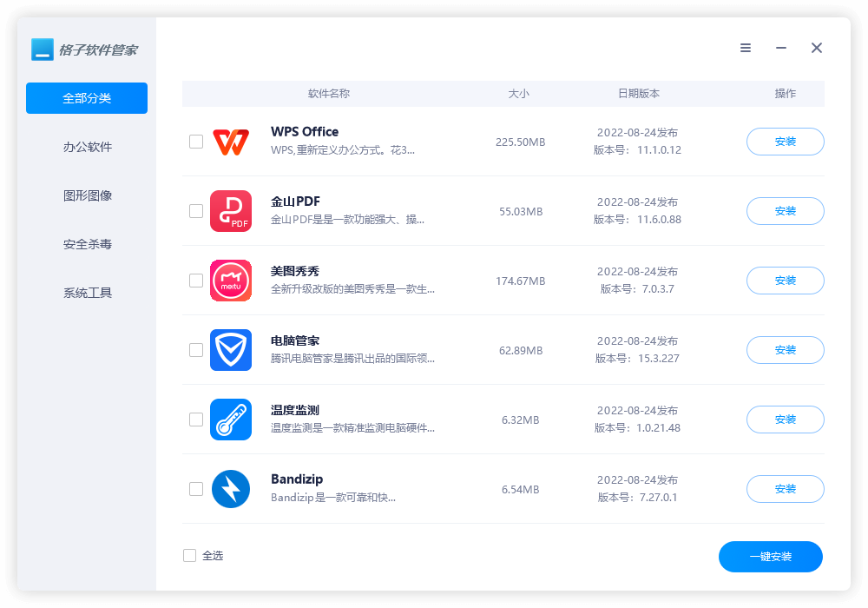The height and width of the screenshot is (608, 868).
Task: Click the 美图秀秀 meitu app icon
Action: (x=231, y=281)
